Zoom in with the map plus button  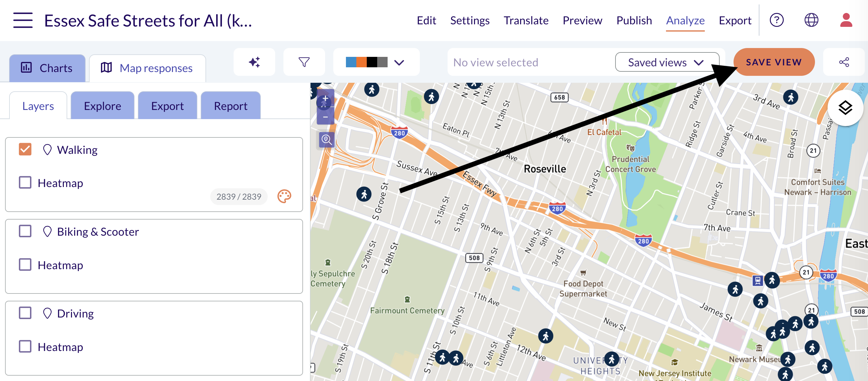click(325, 99)
